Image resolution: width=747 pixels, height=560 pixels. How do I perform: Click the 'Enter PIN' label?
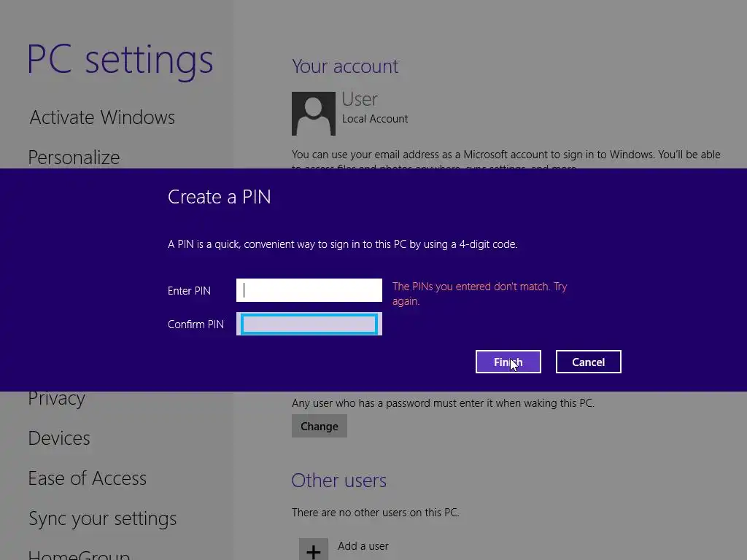pos(189,291)
